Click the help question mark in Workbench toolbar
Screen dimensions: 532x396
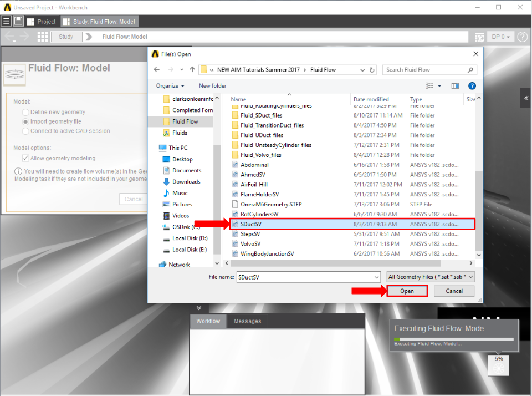tap(523, 37)
